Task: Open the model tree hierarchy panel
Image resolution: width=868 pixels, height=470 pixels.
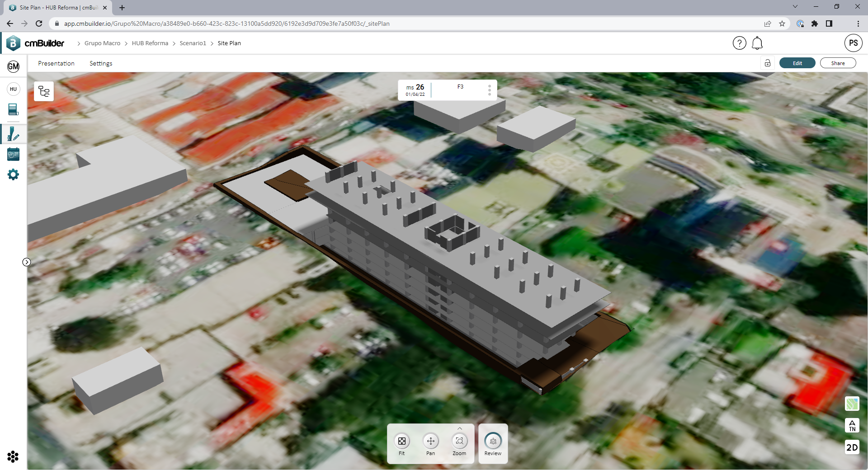Action: 44,91
